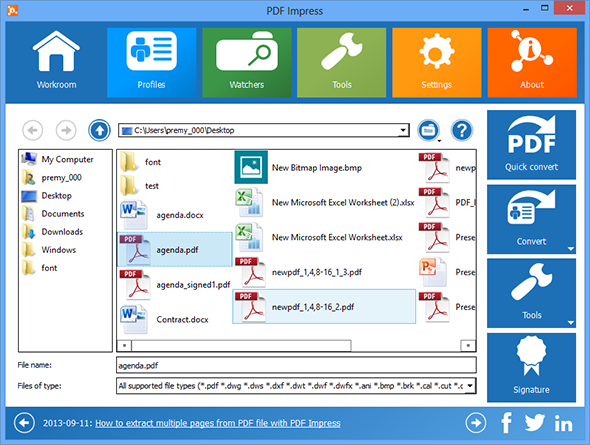Select Contract.docx file
The height and width of the screenshot is (445, 590).
tap(164, 319)
